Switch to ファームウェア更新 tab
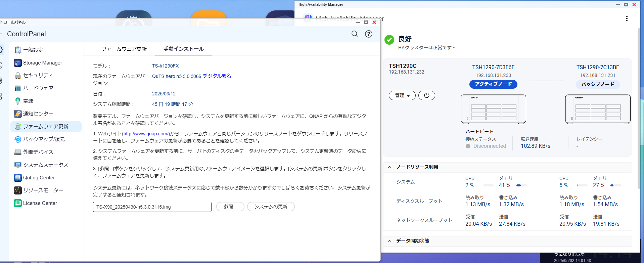 tap(124, 49)
